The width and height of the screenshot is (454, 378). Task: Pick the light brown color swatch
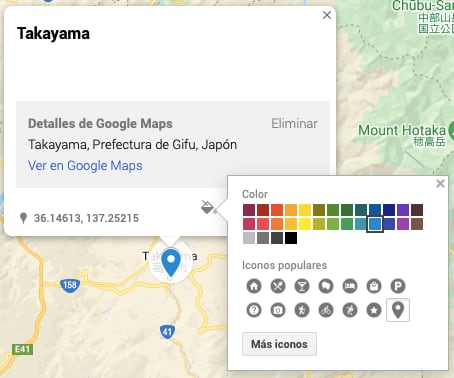tap(417, 224)
